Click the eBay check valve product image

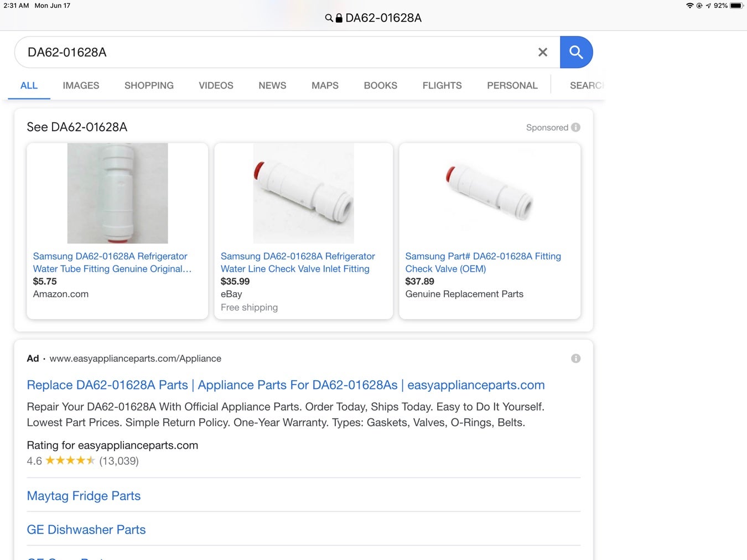click(303, 193)
